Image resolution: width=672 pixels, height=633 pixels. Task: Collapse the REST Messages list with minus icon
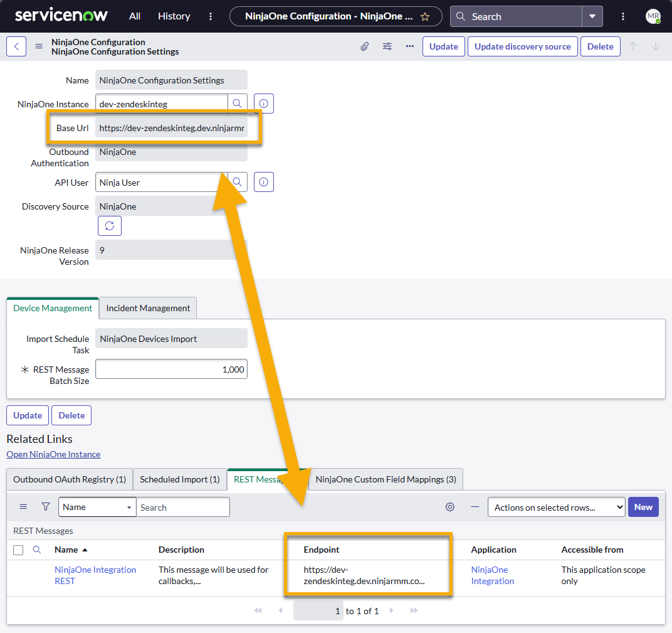click(475, 506)
